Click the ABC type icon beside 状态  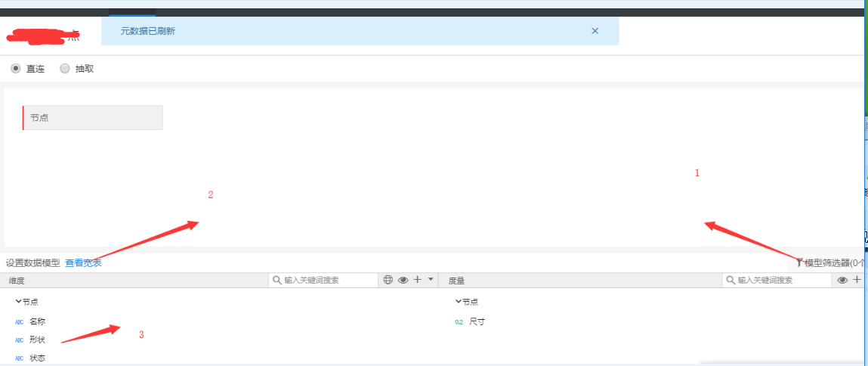[x=20, y=358]
